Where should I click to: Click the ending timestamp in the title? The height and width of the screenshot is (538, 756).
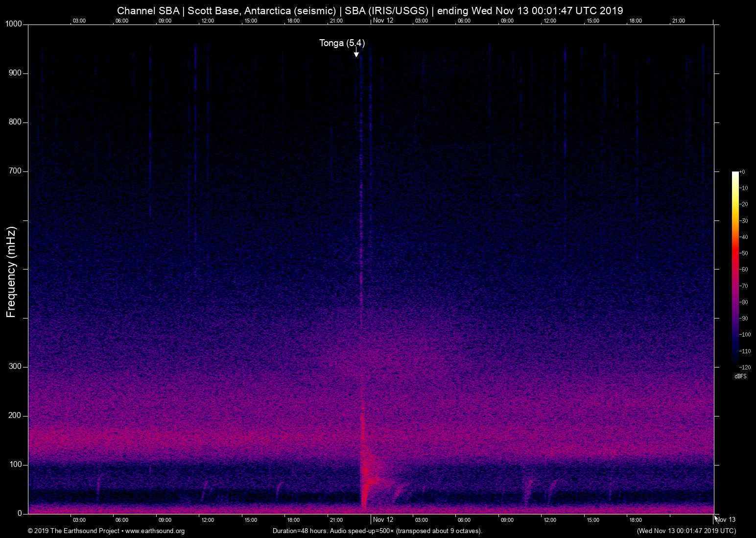click(530, 10)
